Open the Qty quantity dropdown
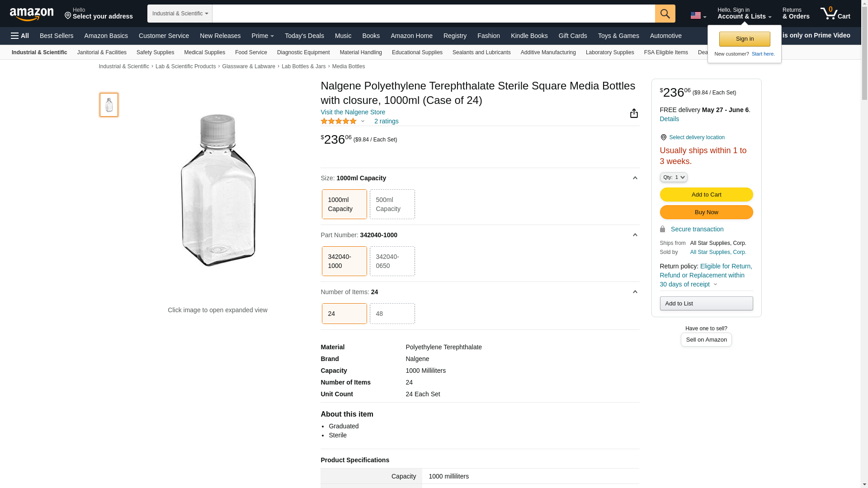 [674, 177]
